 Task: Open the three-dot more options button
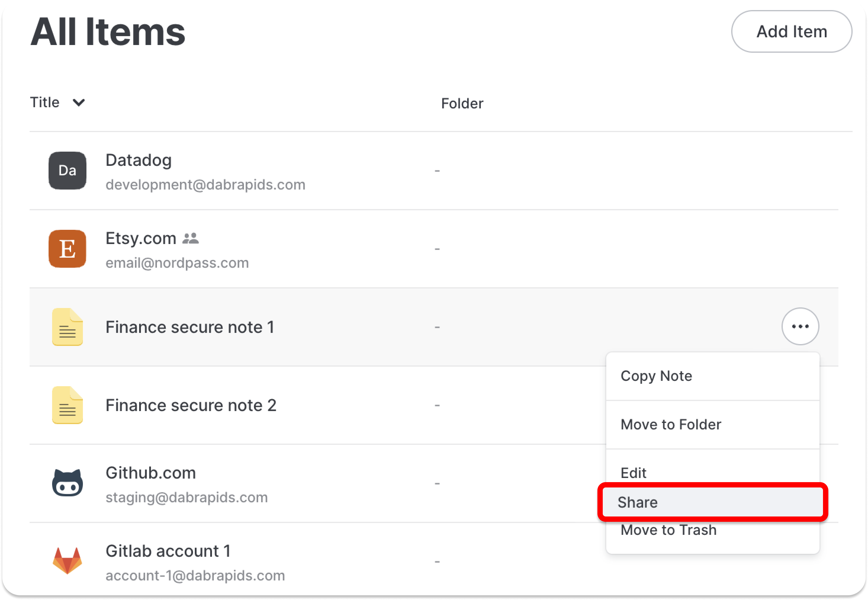(x=801, y=326)
